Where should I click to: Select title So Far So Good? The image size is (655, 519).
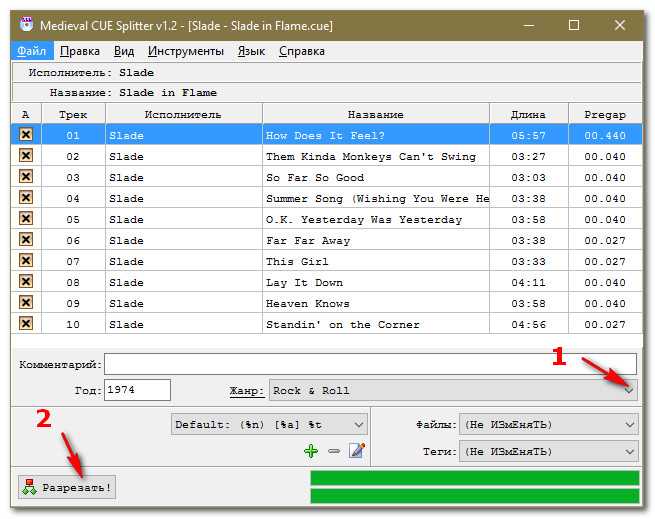(x=315, y=177)
